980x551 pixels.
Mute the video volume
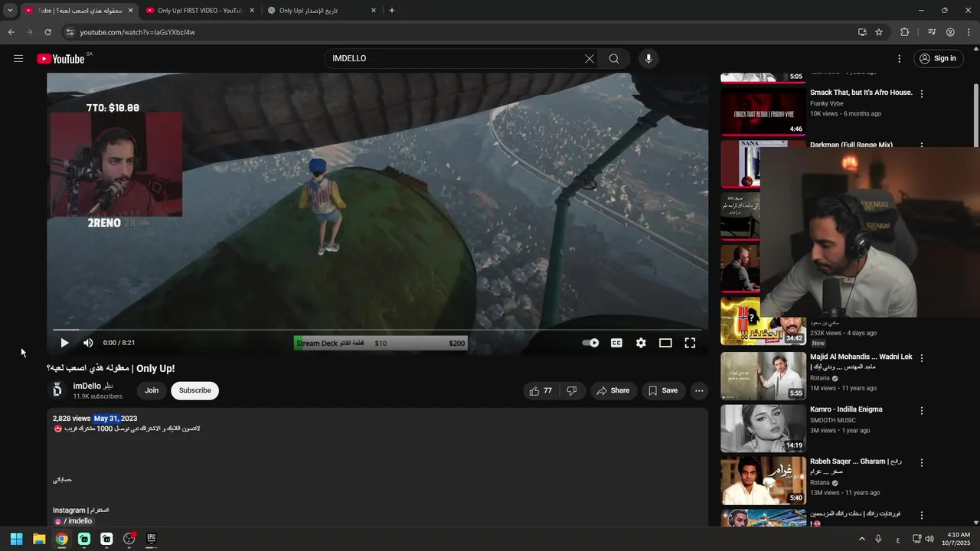pyautogui.click(x=88, y=343)
